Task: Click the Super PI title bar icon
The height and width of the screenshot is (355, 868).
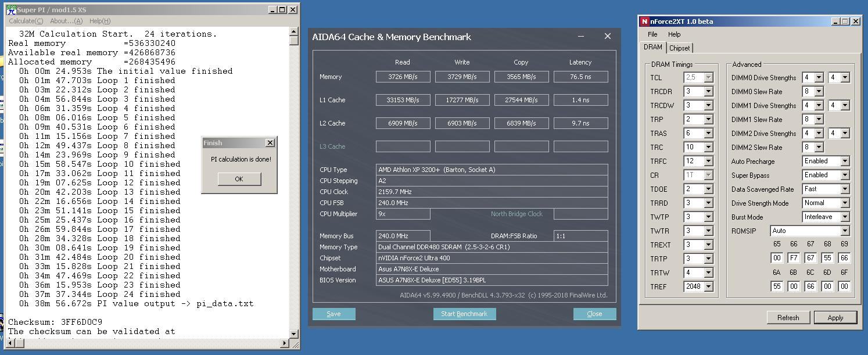Action: click(x=10, y=10)
